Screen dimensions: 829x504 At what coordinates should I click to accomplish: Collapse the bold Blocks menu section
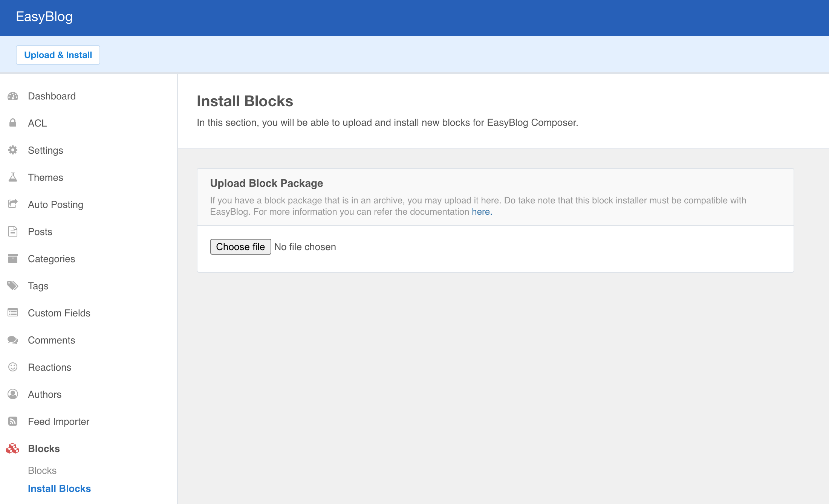pos(44,449)
